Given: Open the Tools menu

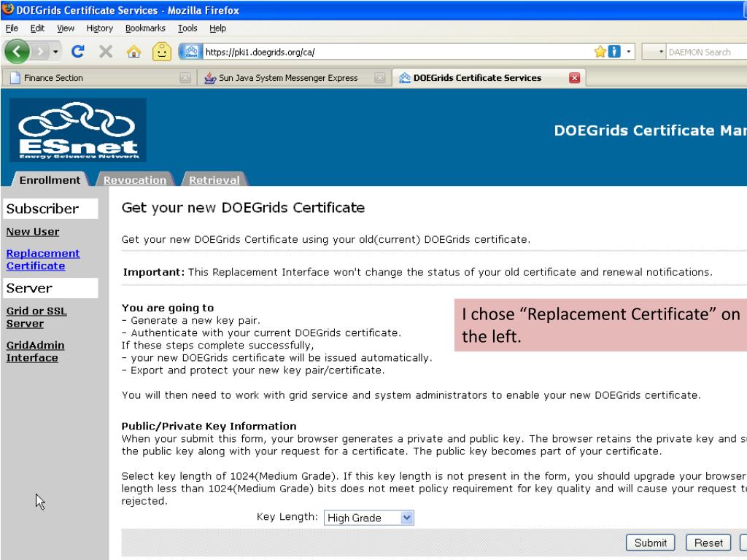Looking at the screenshot, I should click(x=187, y=28).
